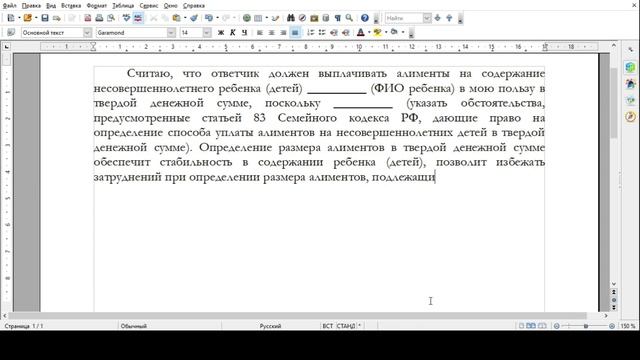The height and width of the screenshot is (360, 640).
Task: Open the Styles and Formatting icon
Action: coord(11,32)
